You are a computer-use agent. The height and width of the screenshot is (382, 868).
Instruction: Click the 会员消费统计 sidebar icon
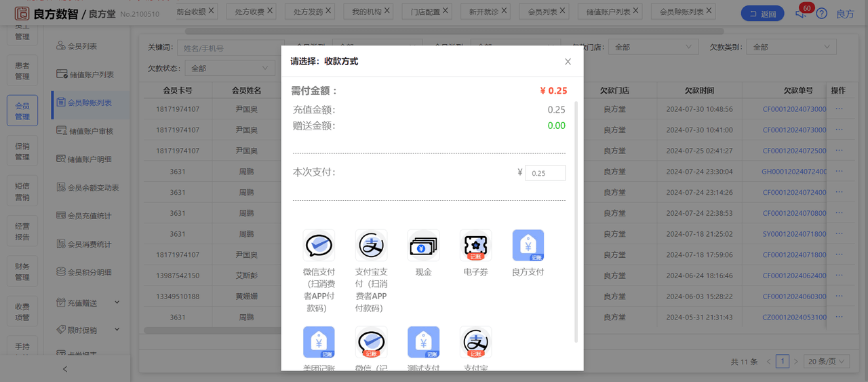(60, 244)
